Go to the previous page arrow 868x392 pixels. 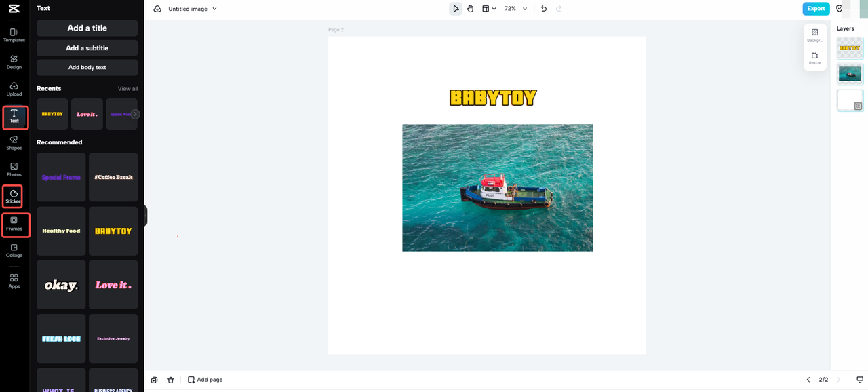pyautogui.click(x=808, y=380)
